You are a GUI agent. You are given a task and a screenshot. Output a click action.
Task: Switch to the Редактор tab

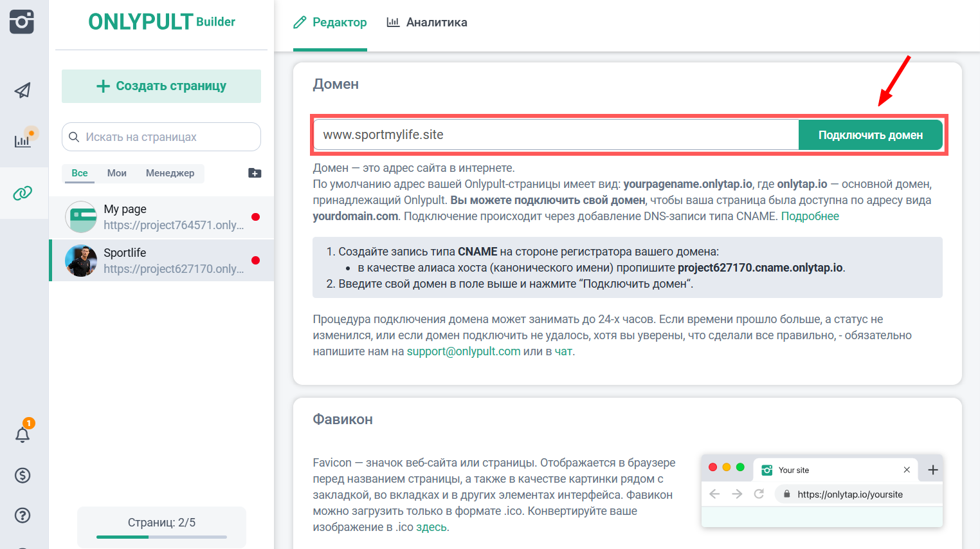pyautogui.click(x=331, y=23)
